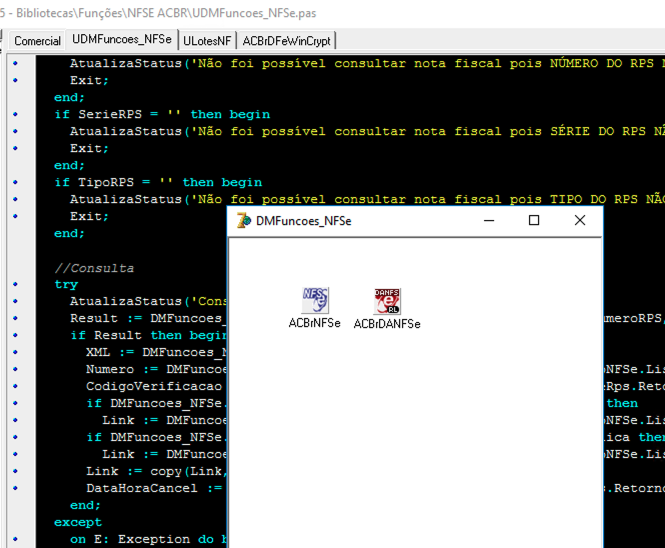
Task: Click the 'XML := DMFuncoes_' code line
Action: click(x=156, y=352)
